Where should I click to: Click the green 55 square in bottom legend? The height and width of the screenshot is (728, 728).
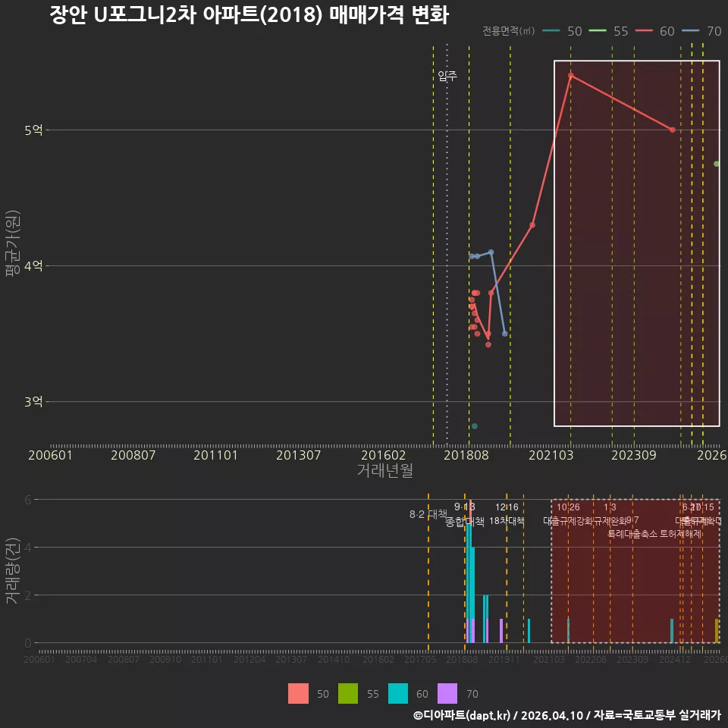point(348,693)
